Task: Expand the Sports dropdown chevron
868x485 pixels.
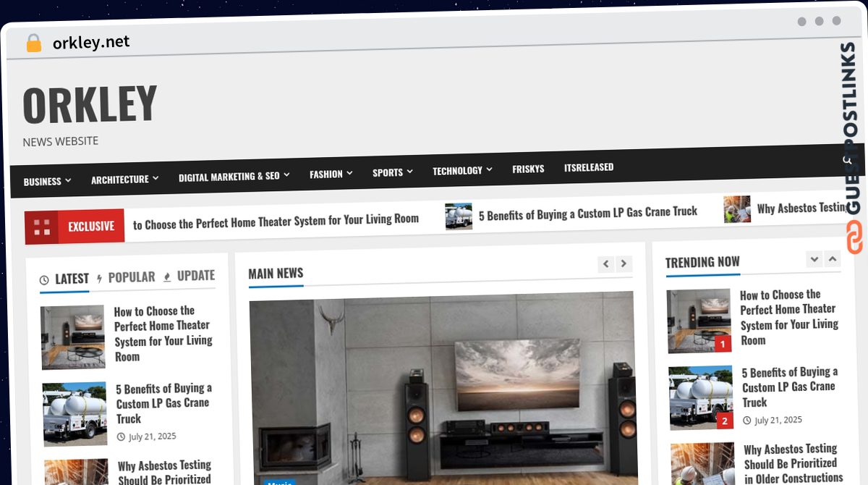Action: pyautogui.click(x=409, y=172)
